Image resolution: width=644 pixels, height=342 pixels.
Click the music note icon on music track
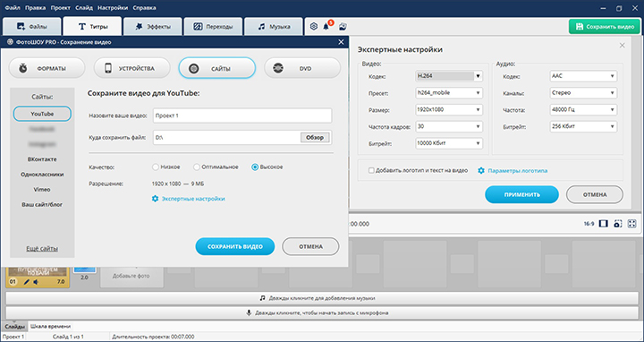click(x=262, y=297)
